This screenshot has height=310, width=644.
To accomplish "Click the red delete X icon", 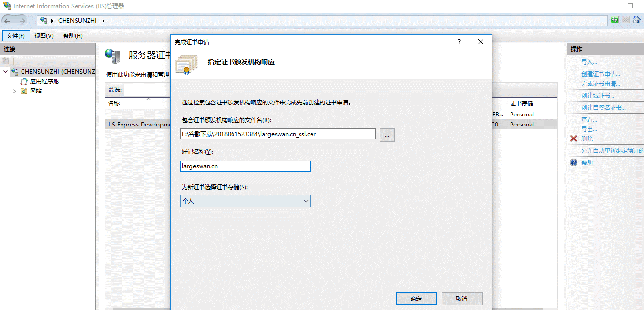I will tap(574, 138).
